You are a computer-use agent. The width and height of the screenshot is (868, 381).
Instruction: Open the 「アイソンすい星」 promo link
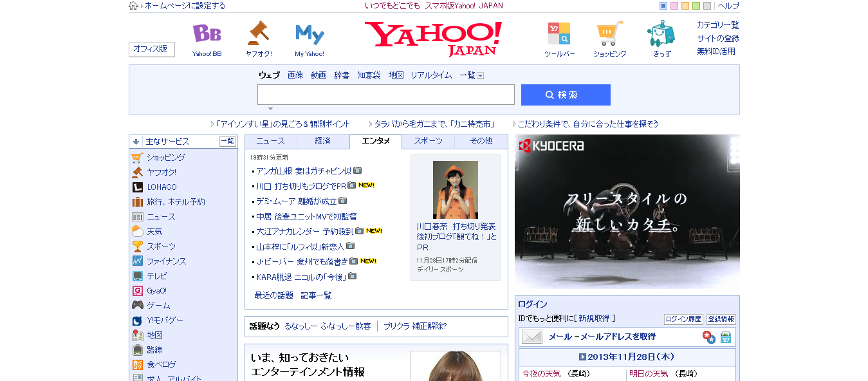(283, 124)
